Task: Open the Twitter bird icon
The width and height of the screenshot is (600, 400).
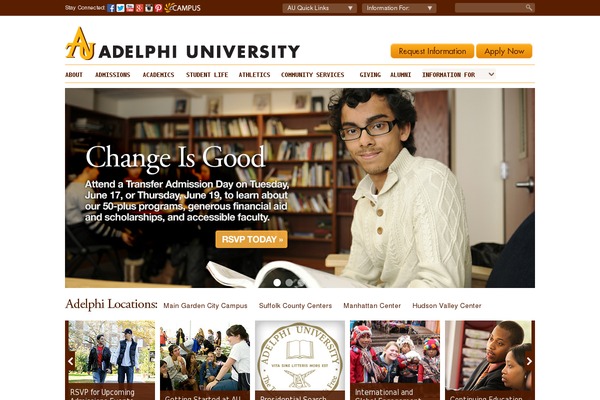Action: [121, 8]
